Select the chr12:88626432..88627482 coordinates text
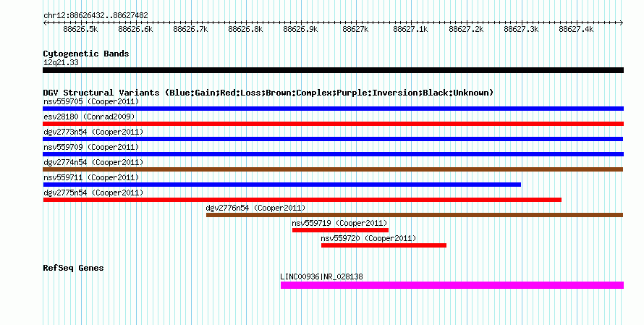This screenshot has height=325, width=644. (x=96, y=16)
